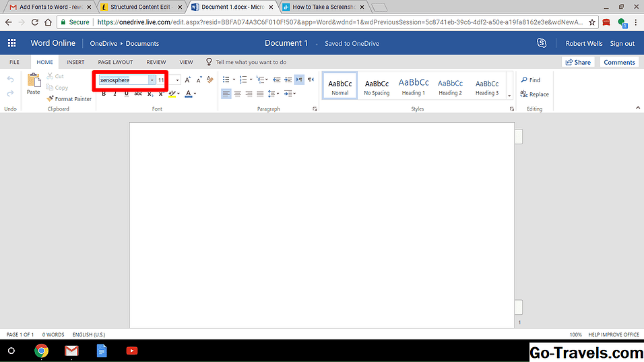Screen dimensions: 644x362
Task: Select the Format Painter tool
Action: coord(69,99)
